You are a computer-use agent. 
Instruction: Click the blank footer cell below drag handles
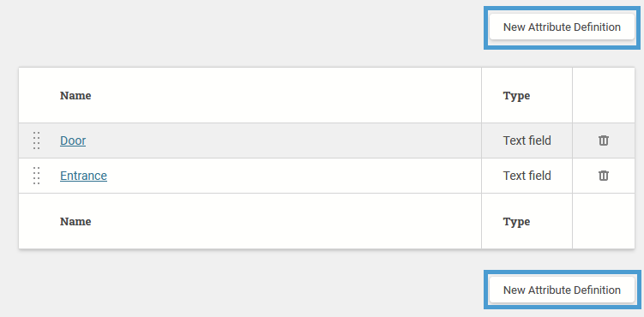(x=36, y=221)
